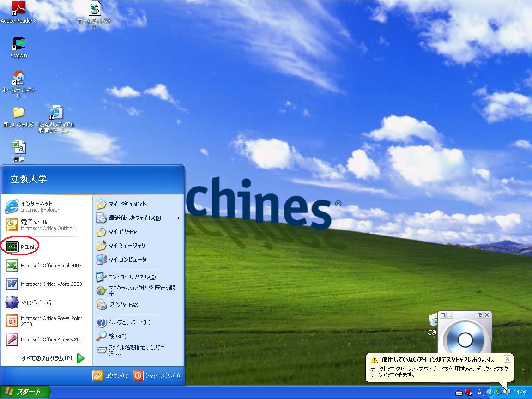Click the スタート button
532x399 pixels.
tap(25, 392)
